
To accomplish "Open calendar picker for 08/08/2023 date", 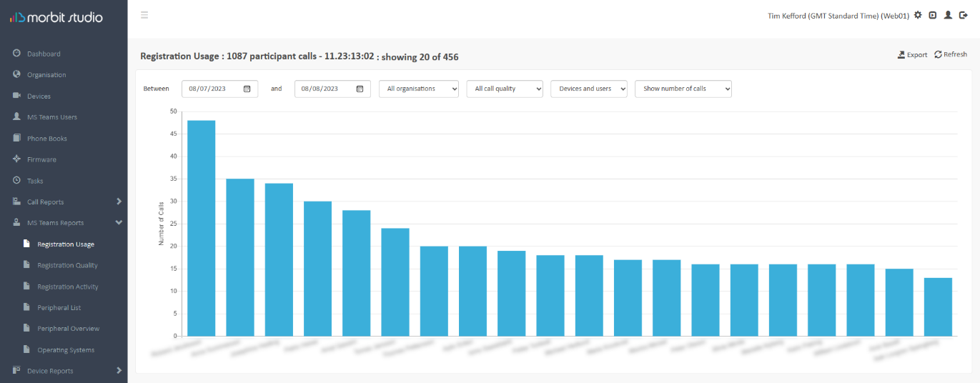I will pos(360,89).
